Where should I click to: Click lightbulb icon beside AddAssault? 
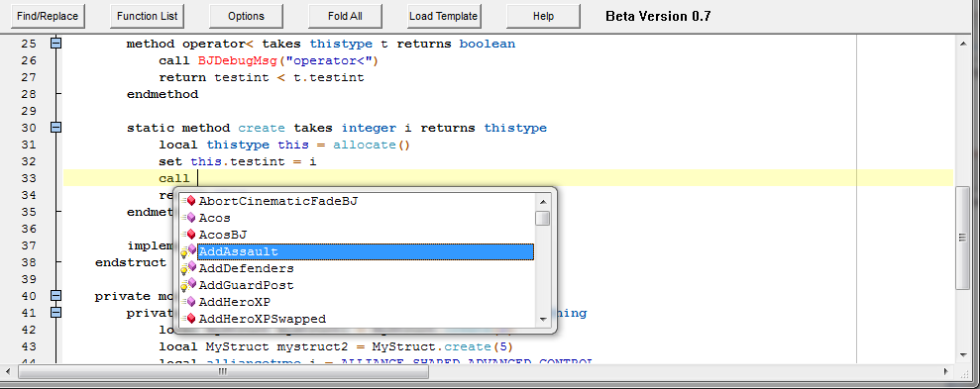click(188, 251)
